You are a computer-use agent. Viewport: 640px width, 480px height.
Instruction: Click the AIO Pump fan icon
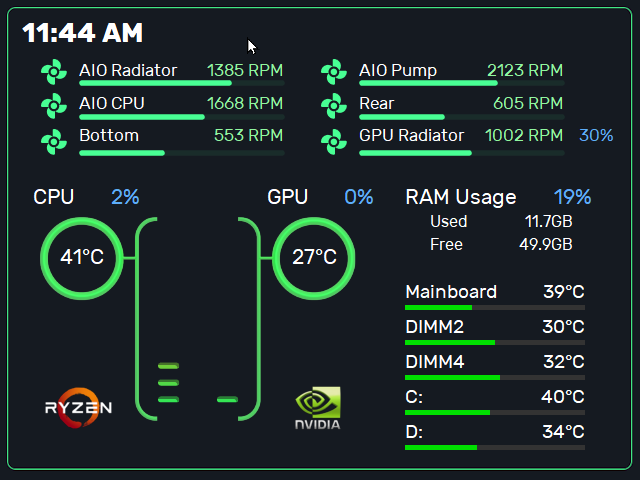click(x=333, y=72)
